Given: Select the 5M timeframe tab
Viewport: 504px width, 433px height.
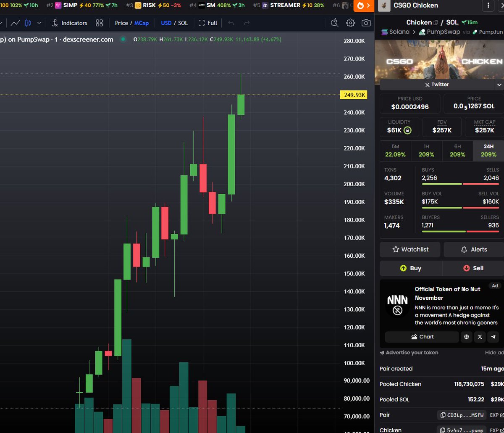Looking at the screenshot, I should (x=395, y=150).
